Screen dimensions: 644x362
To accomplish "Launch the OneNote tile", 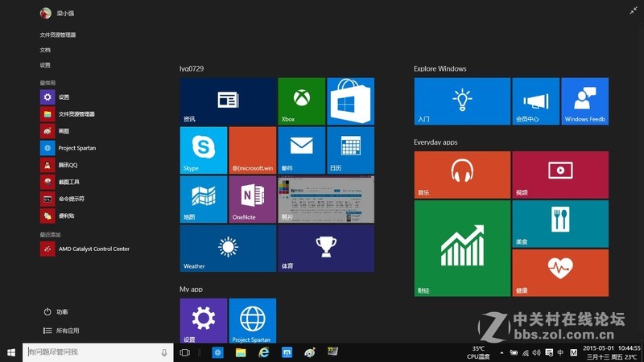I will tap(253, 200).
